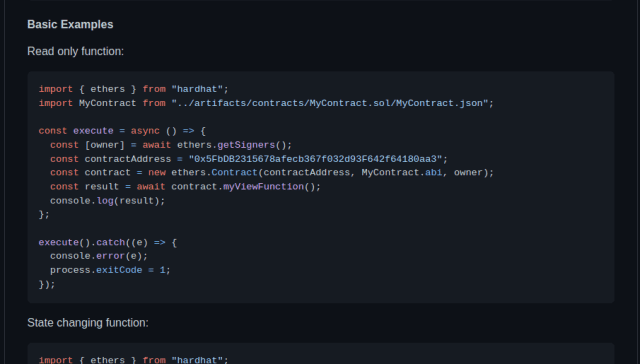Screen dimensions: 640x364
Task: Click the "console.error(e);" line
Action: (99, 256)
